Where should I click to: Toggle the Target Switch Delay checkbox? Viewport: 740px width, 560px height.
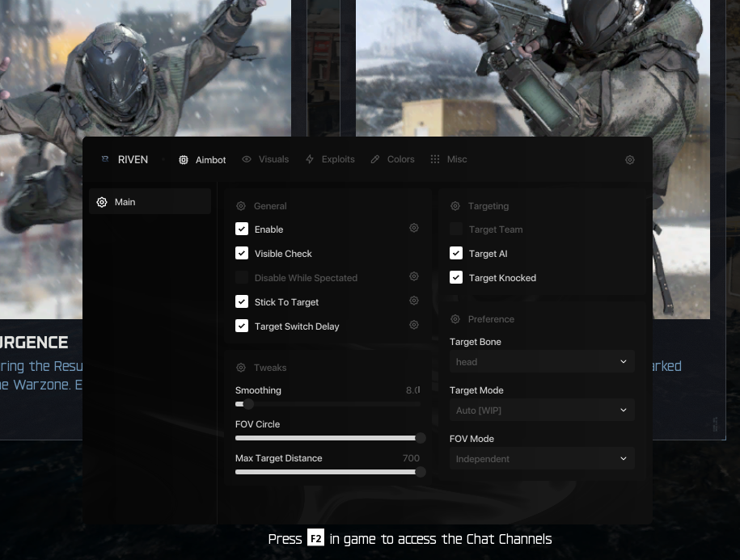[x=242, y=326]
